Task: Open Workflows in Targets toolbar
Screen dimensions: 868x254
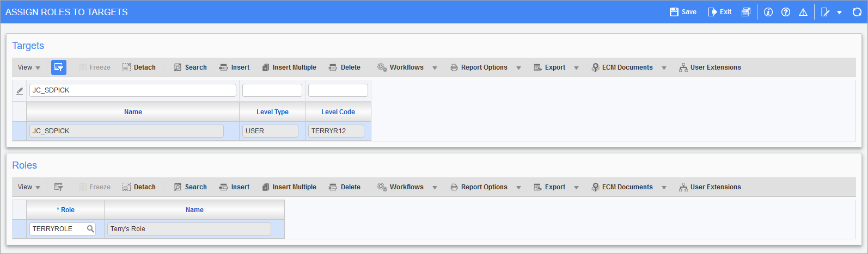Action: tap(400, 67)
